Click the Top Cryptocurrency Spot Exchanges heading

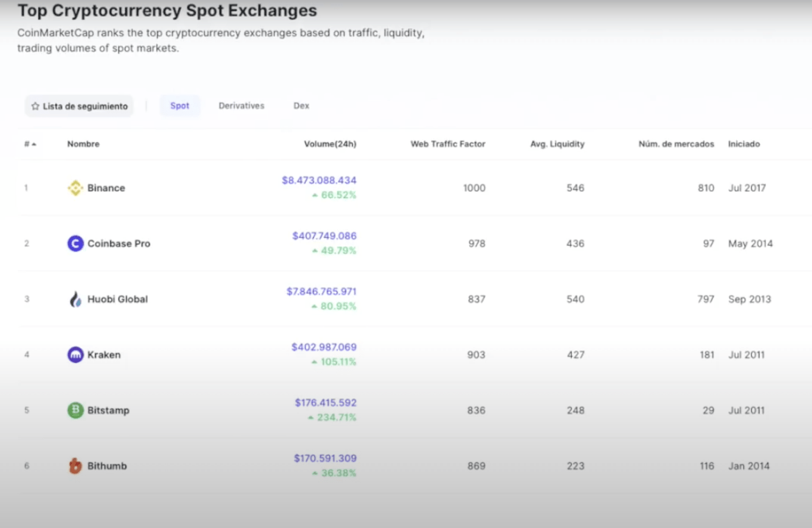168,10
